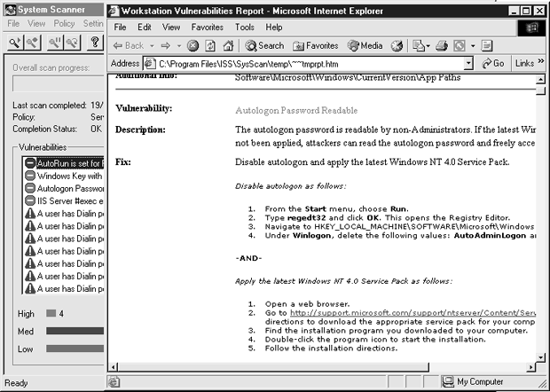Image resolution: width=550 pixels, height=392 pixels.
Task: Click the Refresh page icon
Action: pos(209,45)
